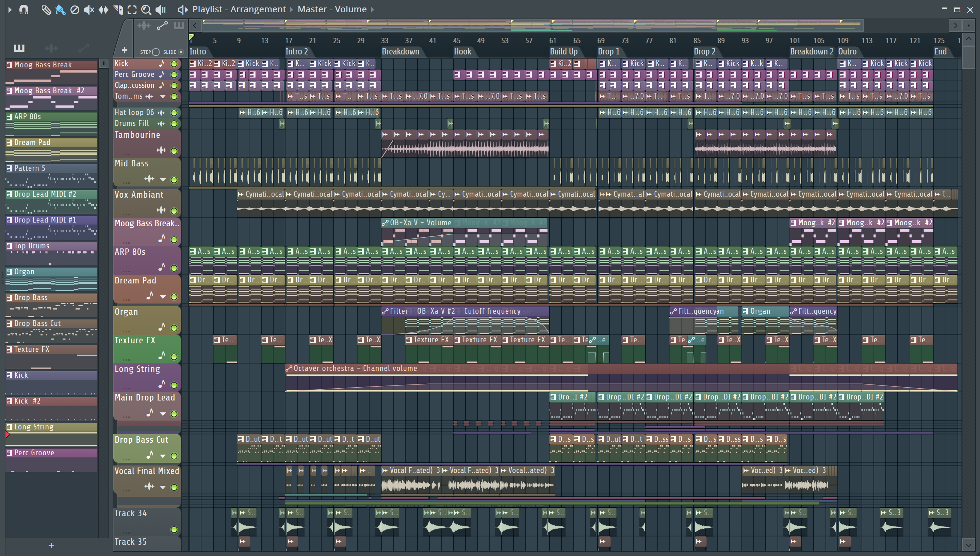Click waveform icon on Tambourine track

point(161,150)
